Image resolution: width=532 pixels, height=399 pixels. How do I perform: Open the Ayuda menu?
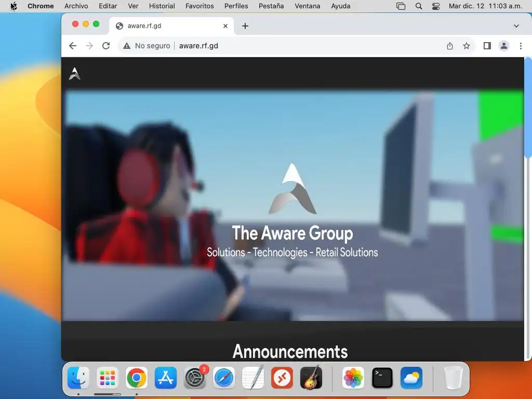coord(340,6)
